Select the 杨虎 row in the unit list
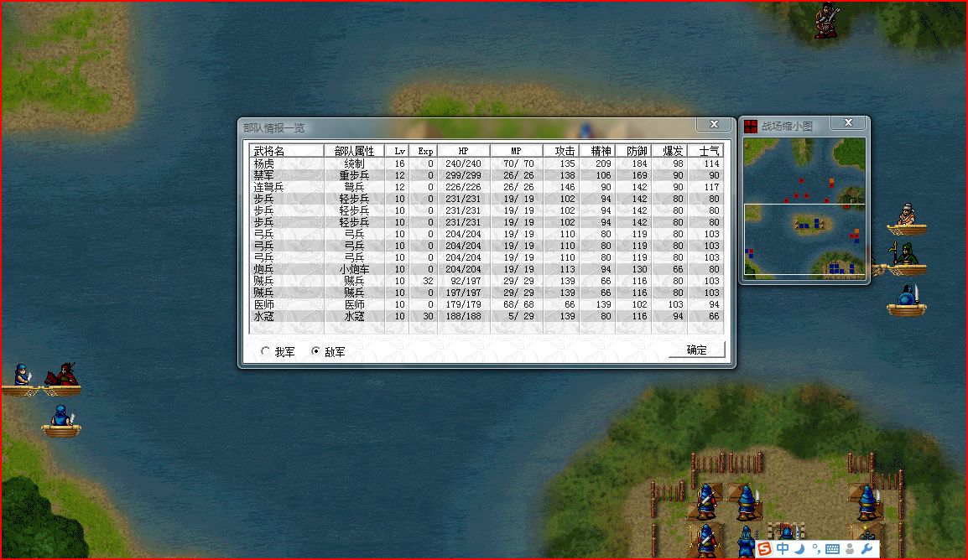Image resolution: width=968 pixels, height=560 pixels. [486, 163]
